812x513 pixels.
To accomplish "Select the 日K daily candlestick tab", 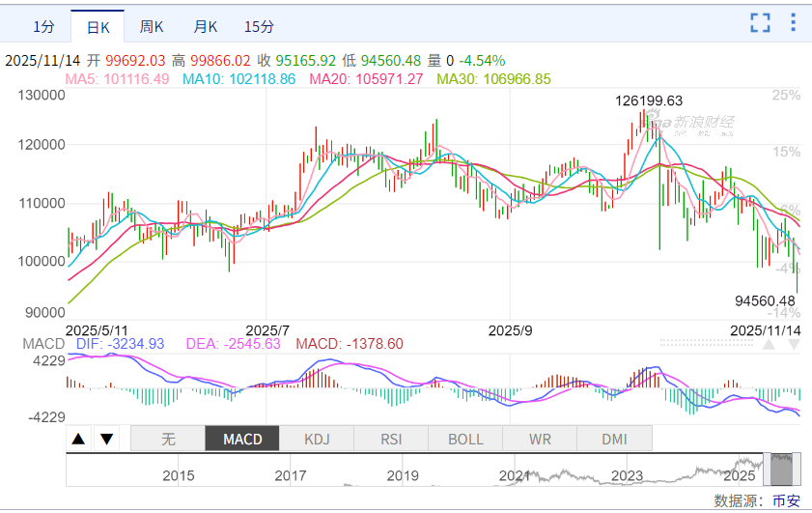I will pos(98,26).
